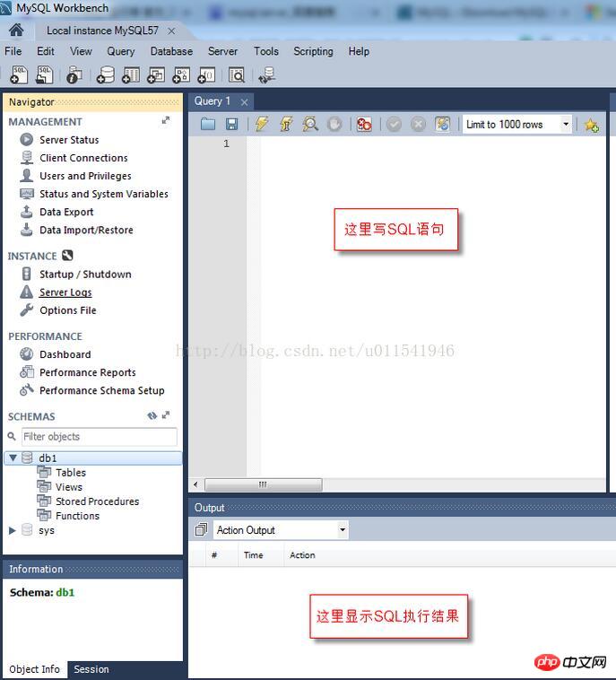Search table data toolbar icon
The width and height of the screenshot is (616, 680).
237,75
